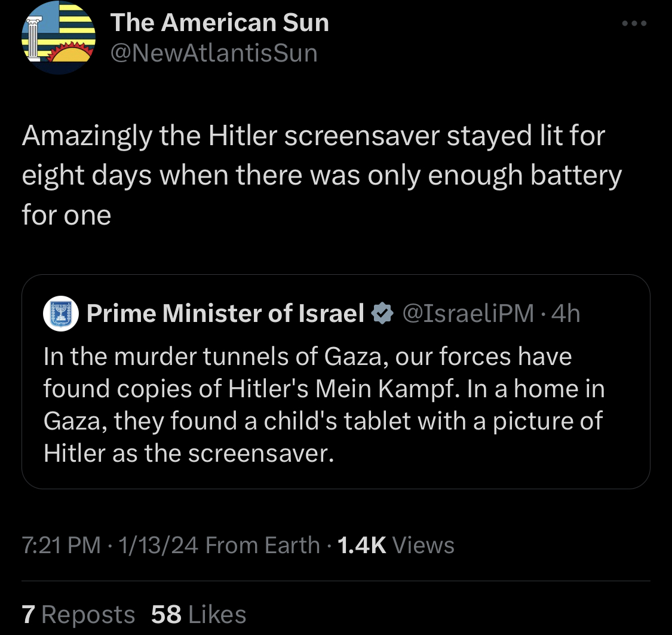View the 7 Reposts list

[78, 615]
